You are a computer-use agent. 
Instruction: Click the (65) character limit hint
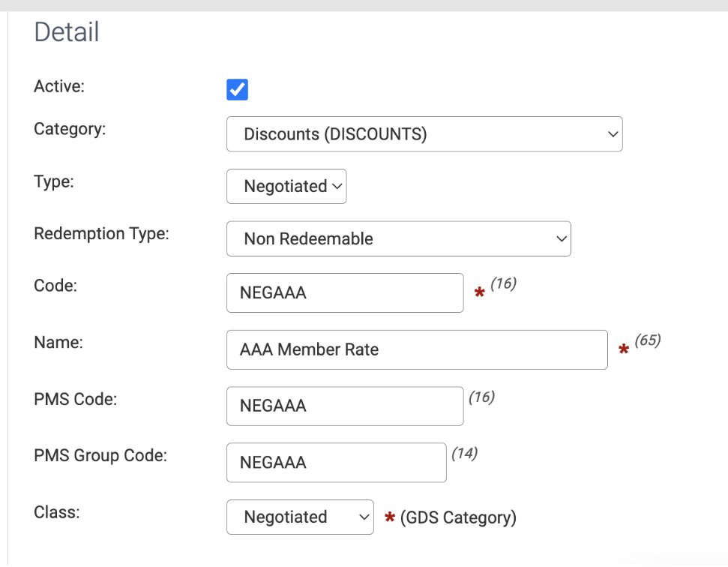point(648,340)
